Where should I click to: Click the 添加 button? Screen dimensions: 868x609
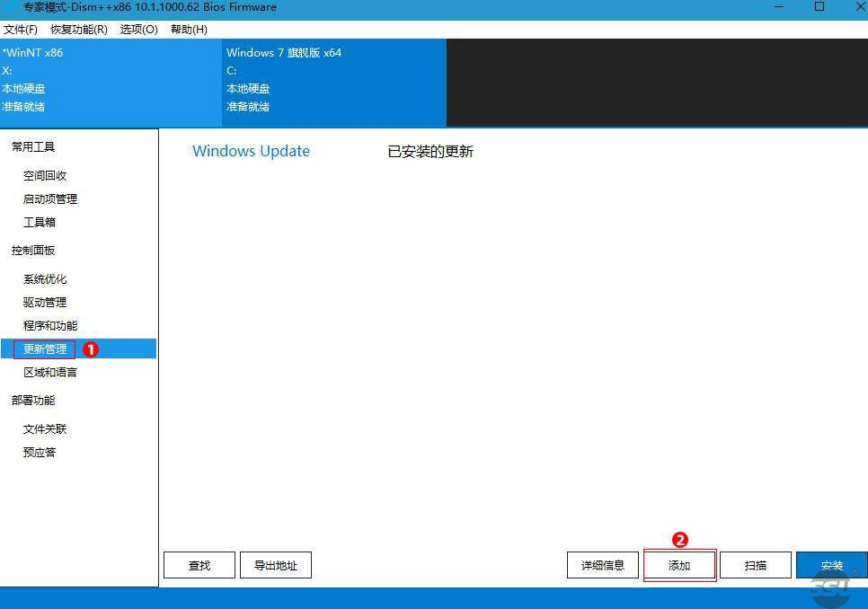click(x=679, y=566)
